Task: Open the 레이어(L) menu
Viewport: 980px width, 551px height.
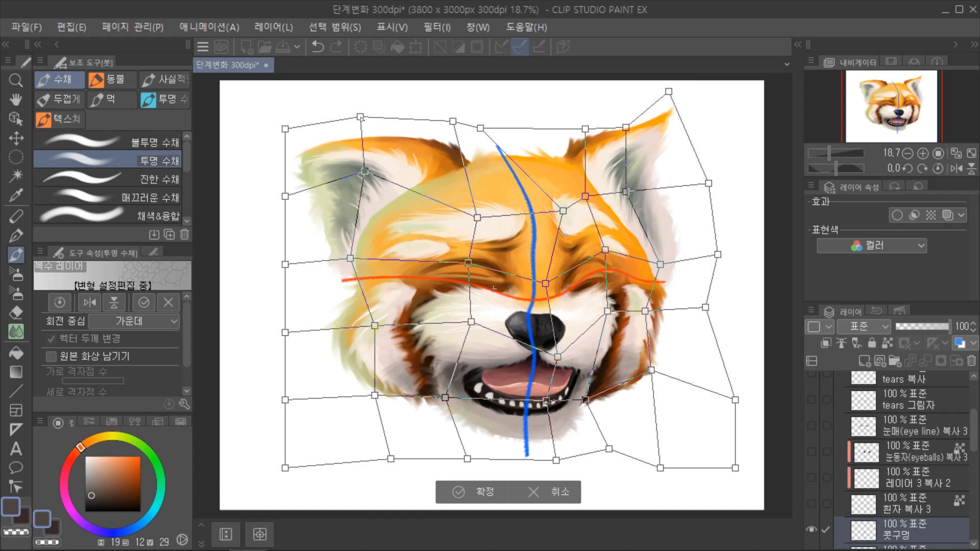Action: point(273,27)
